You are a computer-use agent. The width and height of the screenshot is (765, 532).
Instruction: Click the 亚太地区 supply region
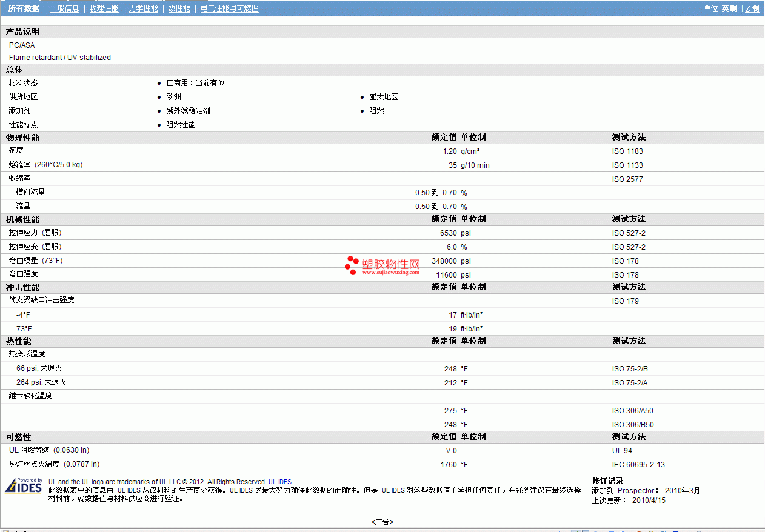click(384, 97)
